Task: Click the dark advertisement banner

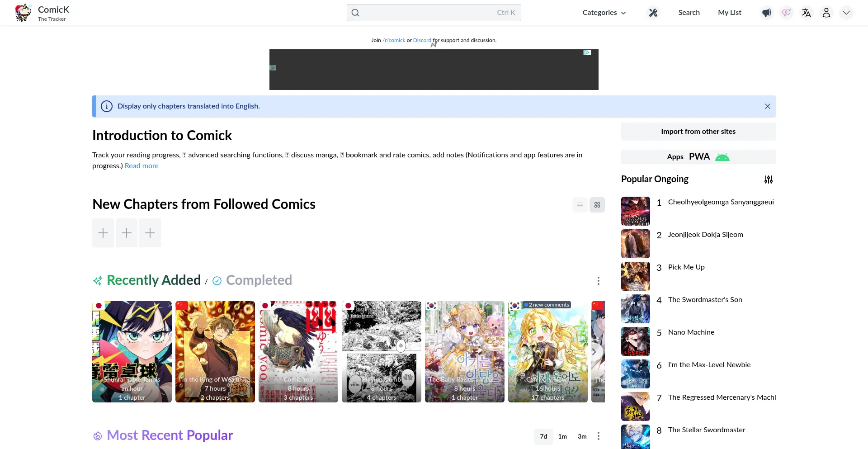Action: 434,70
